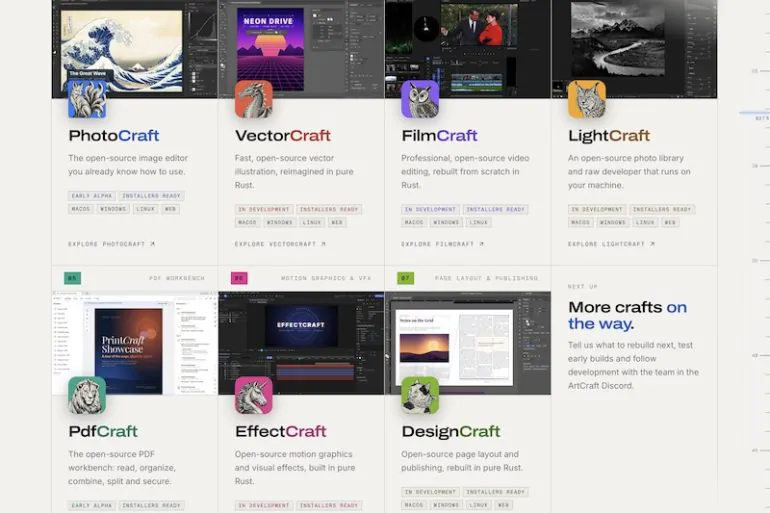
Task: Open the DesignCraft page layout screenshot
Action: point(468,343)
